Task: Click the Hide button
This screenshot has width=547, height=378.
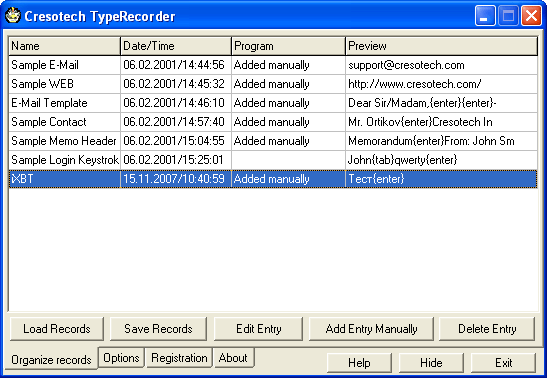Action: (431, 363)
